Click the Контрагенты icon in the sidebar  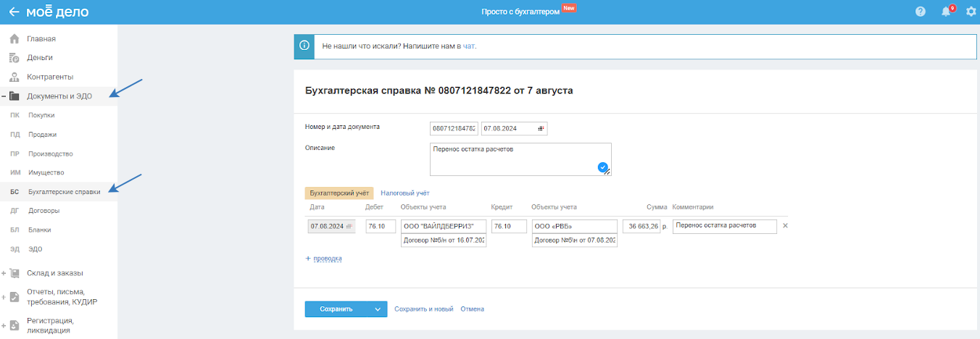14,77
